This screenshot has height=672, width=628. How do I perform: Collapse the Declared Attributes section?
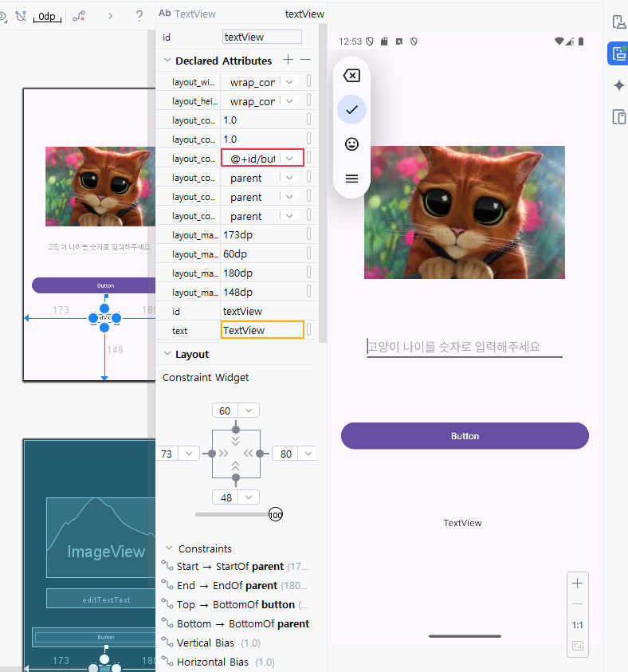coord(167,60)
